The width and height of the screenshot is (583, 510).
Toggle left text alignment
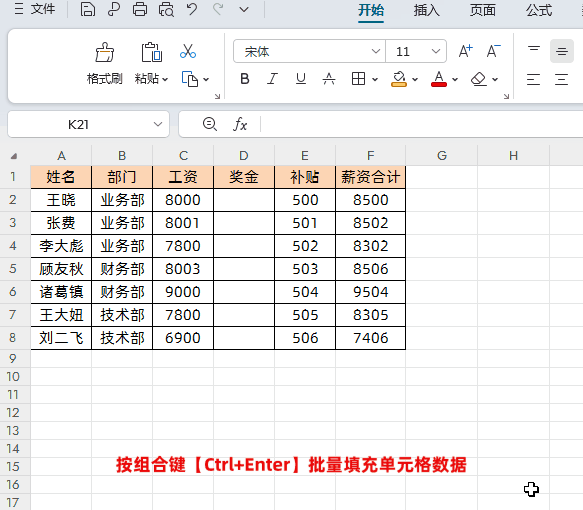coord(534,79)
